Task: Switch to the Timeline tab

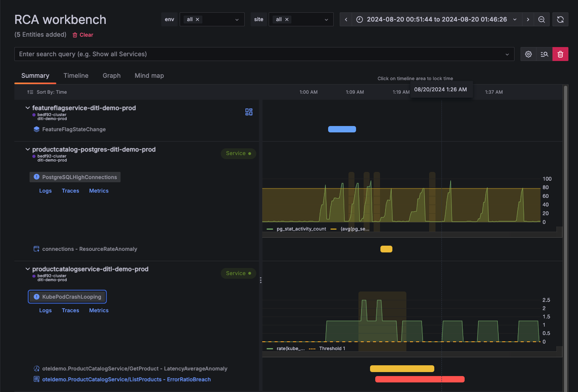Action: [76, 75]
